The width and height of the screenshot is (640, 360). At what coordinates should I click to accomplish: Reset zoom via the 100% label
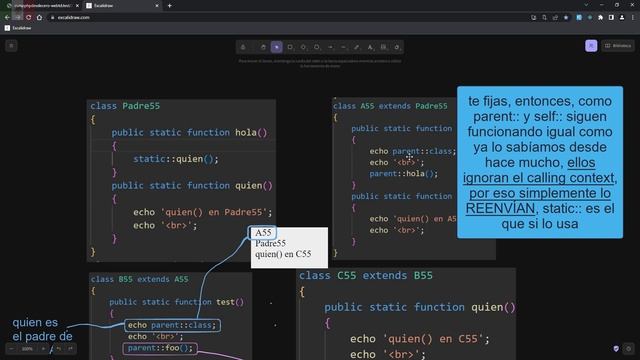pos(27,349)
